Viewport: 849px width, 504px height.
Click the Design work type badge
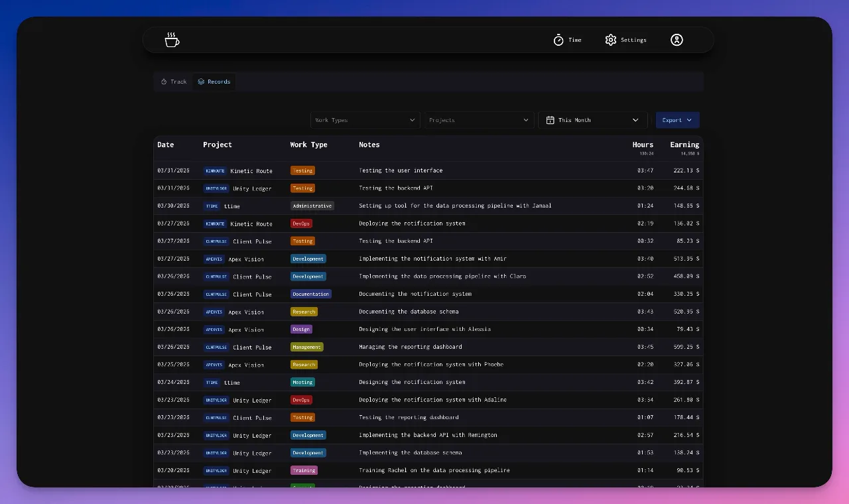point(301,329)
